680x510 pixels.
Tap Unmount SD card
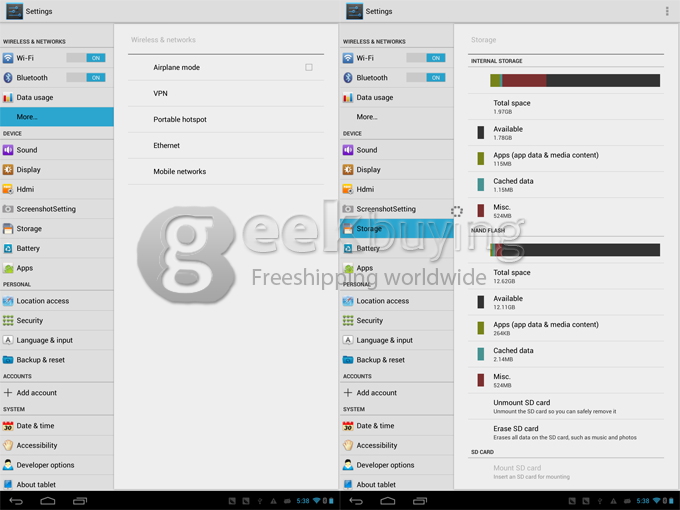coord(566,406)
